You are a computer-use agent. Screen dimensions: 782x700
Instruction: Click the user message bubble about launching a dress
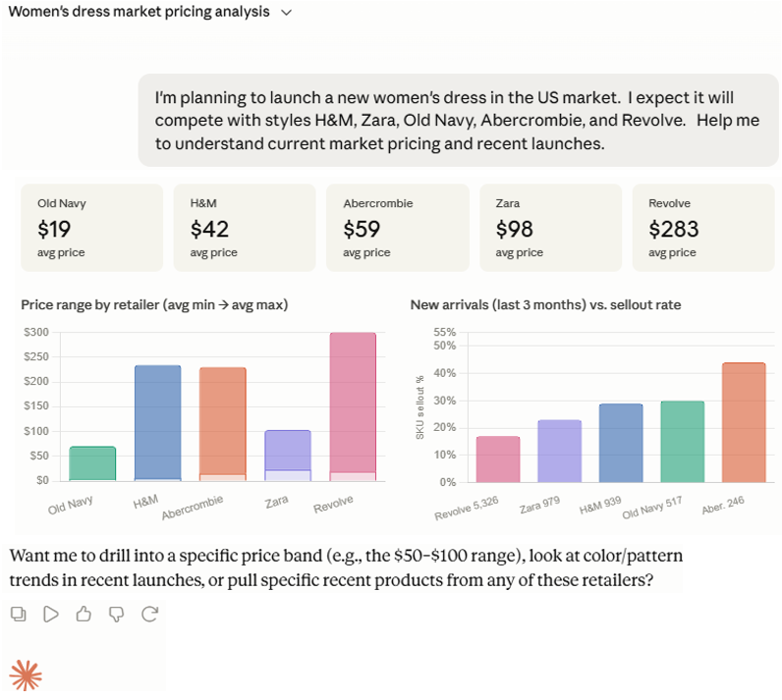pos(459,120)
